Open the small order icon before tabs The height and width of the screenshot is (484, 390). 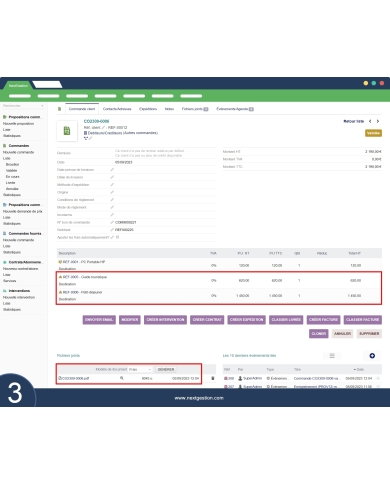pyautogui.click(x=60, y=109)
